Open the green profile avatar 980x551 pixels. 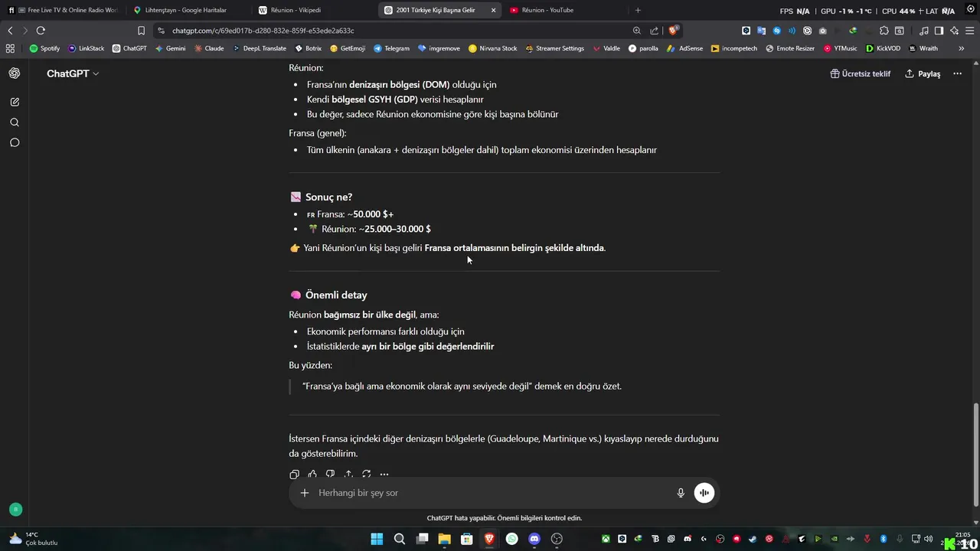pos(15,510)
